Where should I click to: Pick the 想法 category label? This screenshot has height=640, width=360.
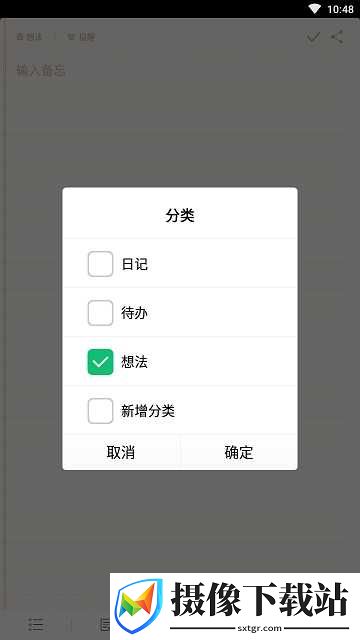(134, 362)
